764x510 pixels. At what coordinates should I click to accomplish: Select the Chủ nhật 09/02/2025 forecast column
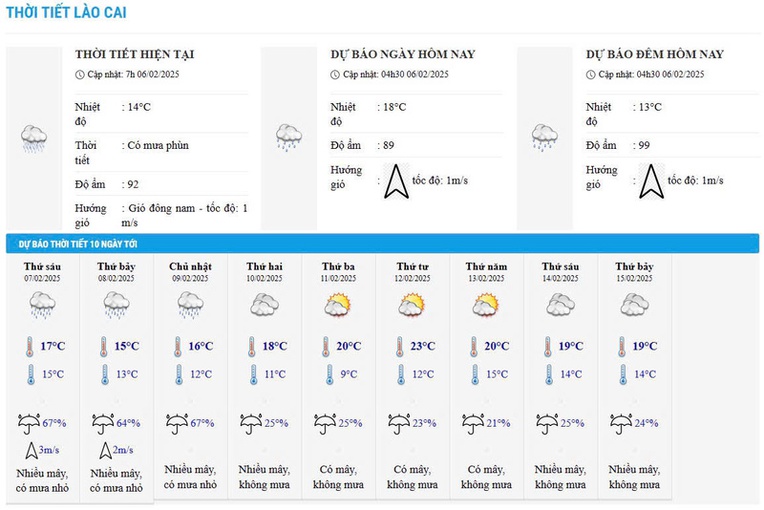190,376
